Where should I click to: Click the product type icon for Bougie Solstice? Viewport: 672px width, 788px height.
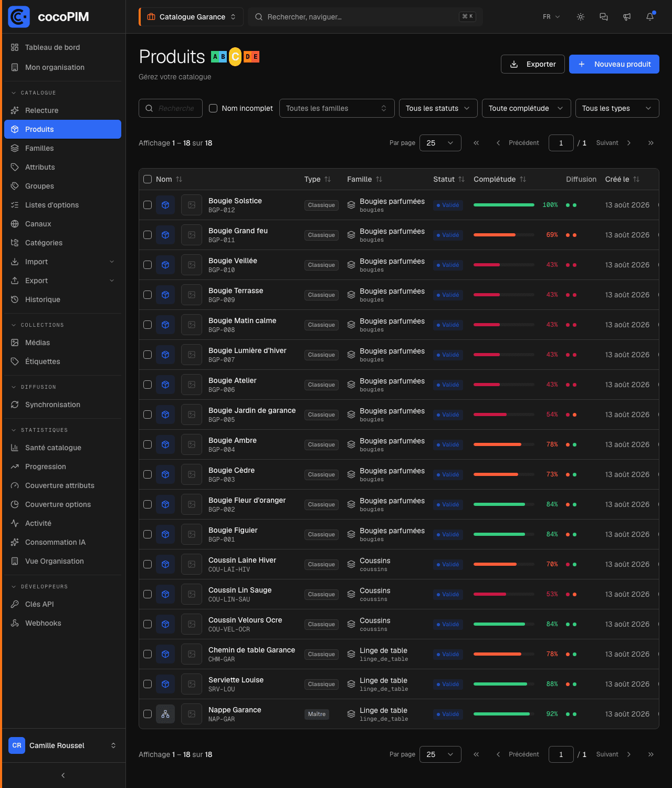click(x=165, y=205)
